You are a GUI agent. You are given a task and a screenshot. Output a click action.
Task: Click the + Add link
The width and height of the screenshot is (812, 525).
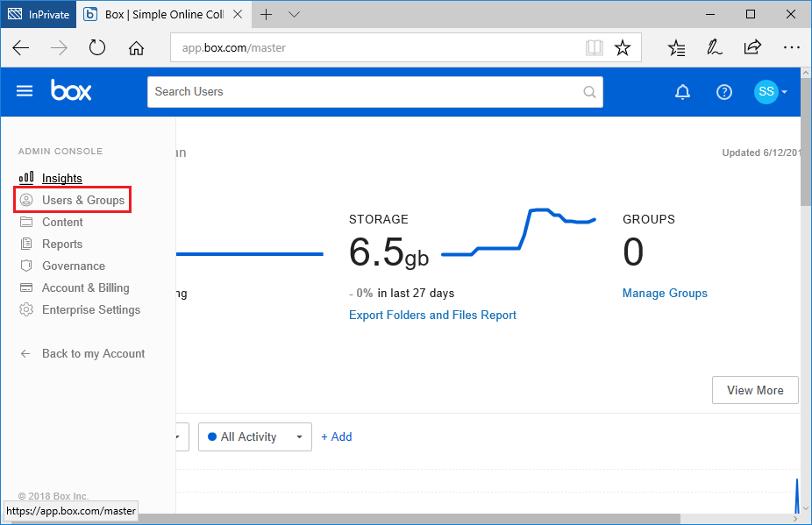[x=337, y=436]
